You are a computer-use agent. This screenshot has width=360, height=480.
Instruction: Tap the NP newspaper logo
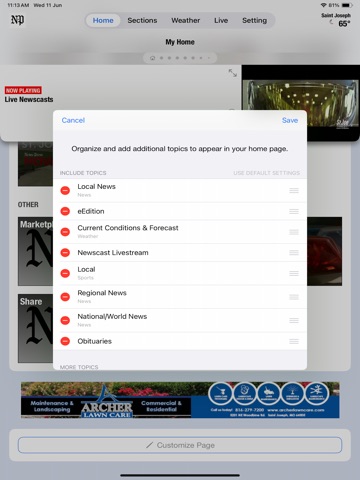[x=17, y=20]
